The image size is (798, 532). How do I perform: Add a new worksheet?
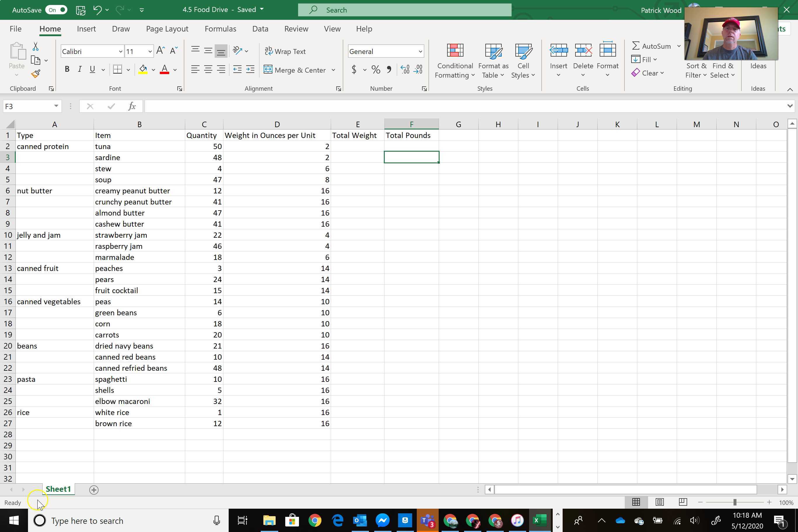pos(94,490)
